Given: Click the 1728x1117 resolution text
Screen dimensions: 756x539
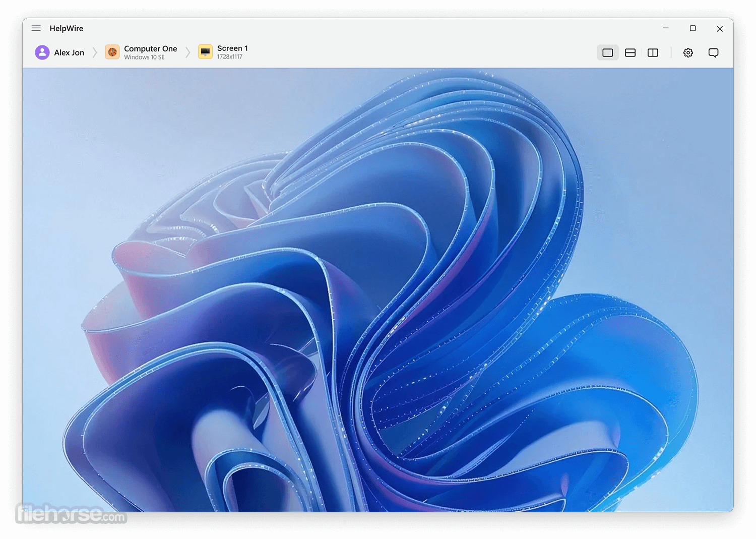Looking at the screenshot, I should click(x=230, y=57).
